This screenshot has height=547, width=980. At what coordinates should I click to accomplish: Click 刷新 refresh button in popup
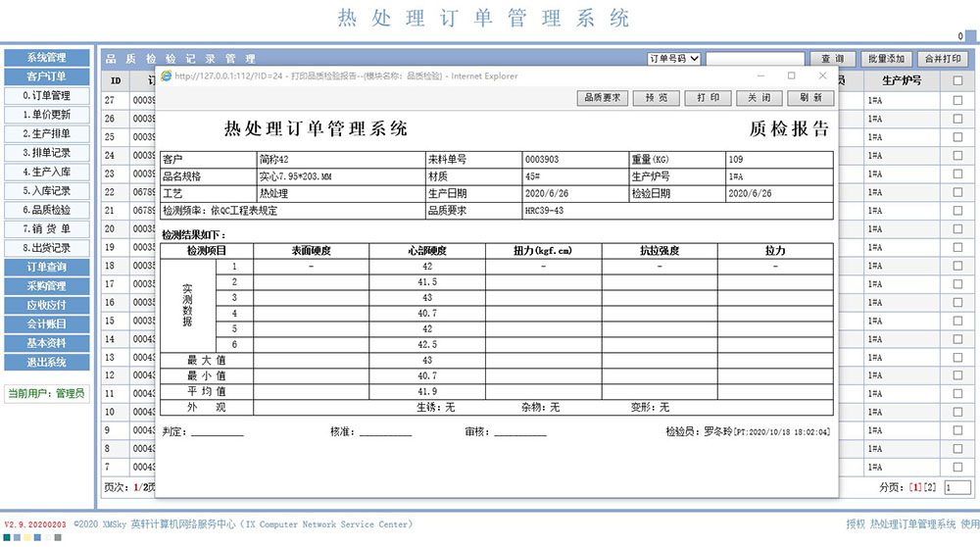click(x=810, y=97)
